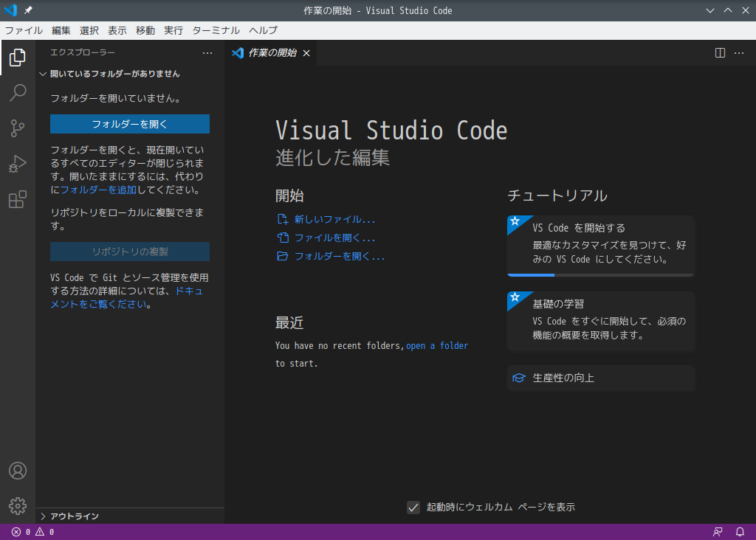Open the 生産性の向上 tutorial item
The width and height of the screenshot is (756, 540).
point(600,378)
